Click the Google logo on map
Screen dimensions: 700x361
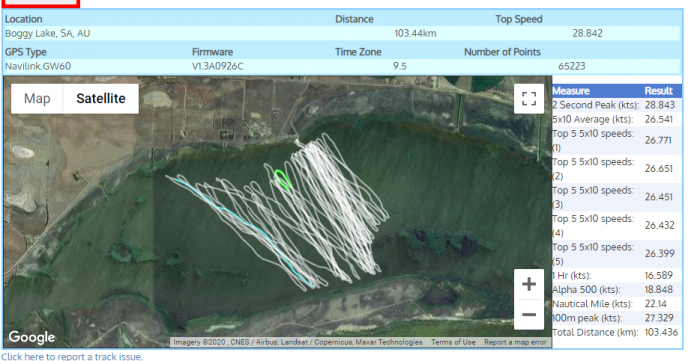click(x=32, y=337)
